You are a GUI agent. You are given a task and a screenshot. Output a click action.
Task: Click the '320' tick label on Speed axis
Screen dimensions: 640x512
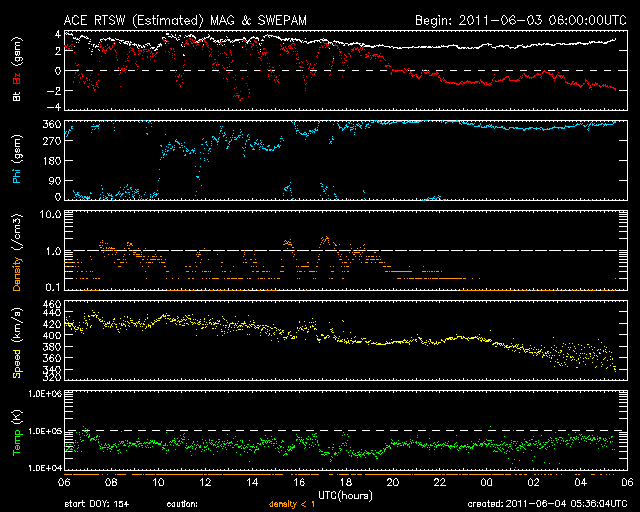point(52,377)
